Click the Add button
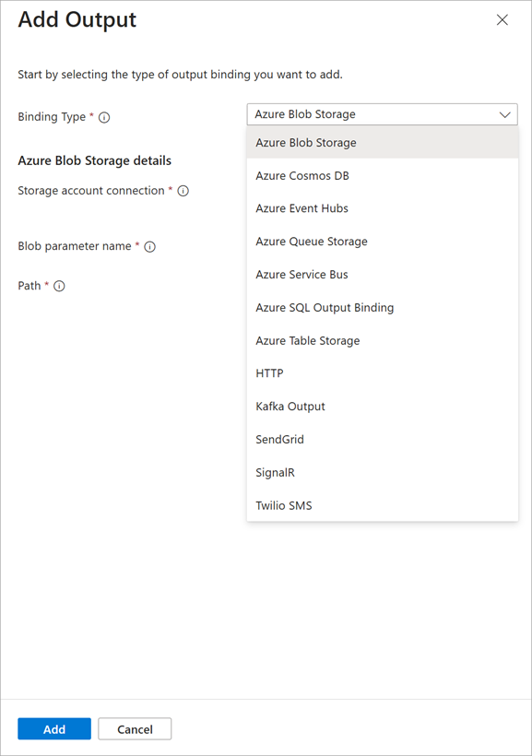 tap(54, 729)
